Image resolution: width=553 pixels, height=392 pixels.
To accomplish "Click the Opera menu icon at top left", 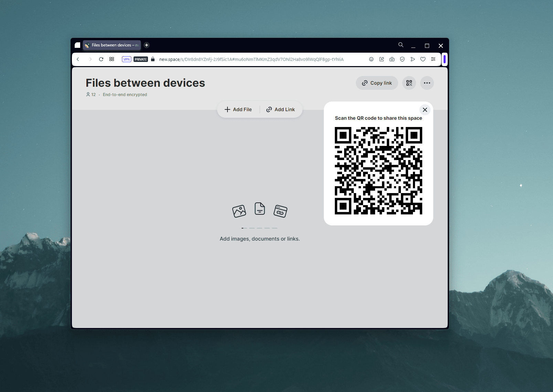I will click(77, 45).
